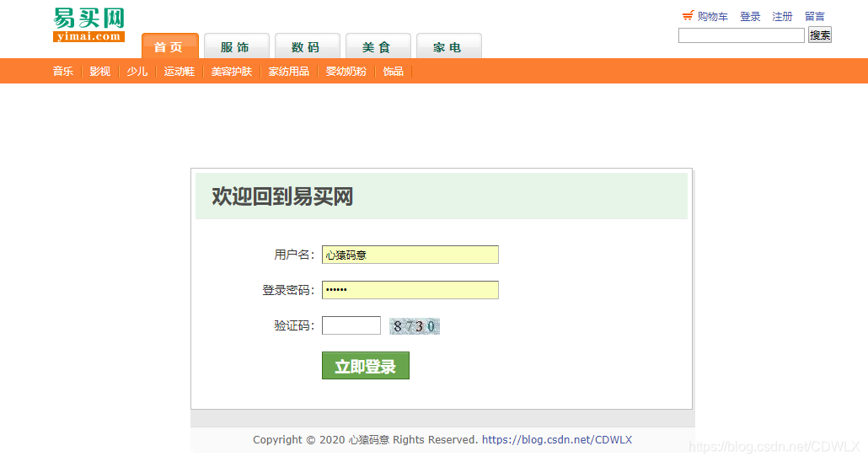Click the 验证码: label
This screenshot has width=868, height=462.
pyautogui.click(x=294, y=325)
